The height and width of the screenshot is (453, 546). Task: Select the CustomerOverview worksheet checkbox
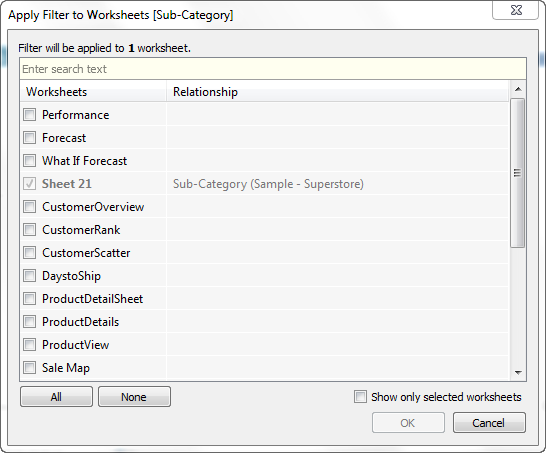click(x=30, y=206)
